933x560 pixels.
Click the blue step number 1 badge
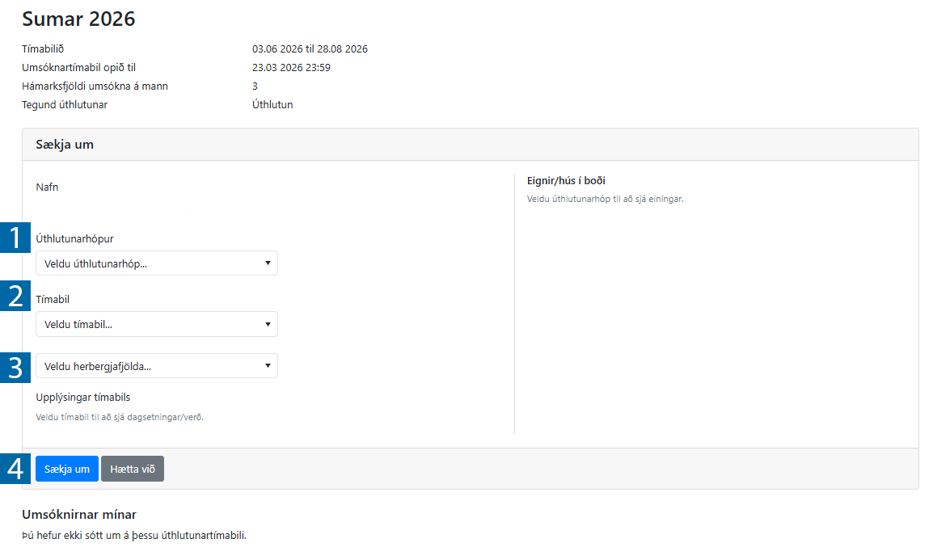[x=15, y=238]
